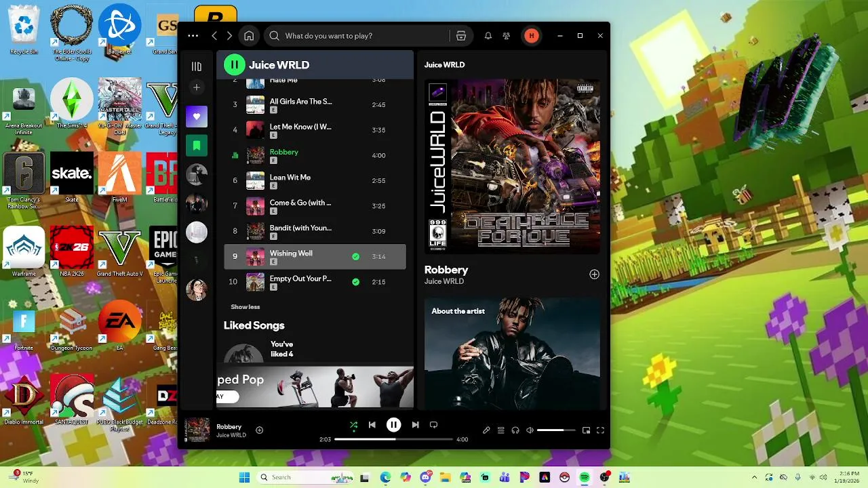This screenshot has height=488, width=868.
Task: Open the Death Race for Love album cover
Action: point(512,167)
